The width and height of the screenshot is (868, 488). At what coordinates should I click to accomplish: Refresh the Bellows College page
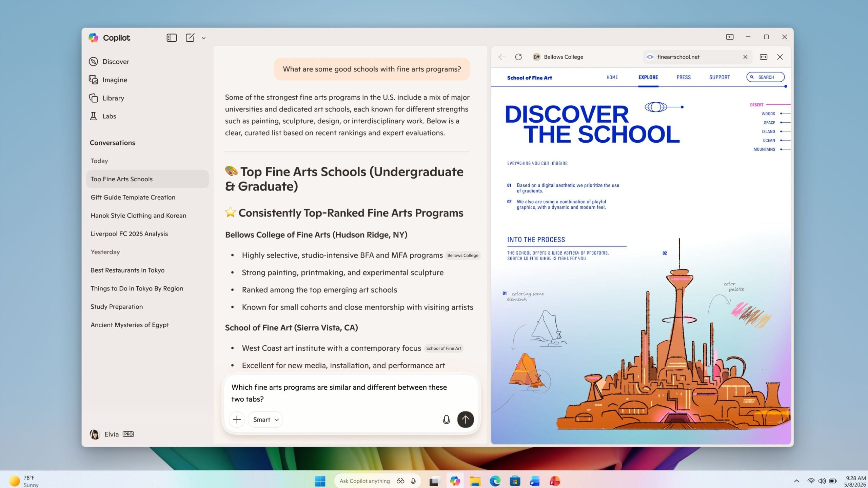tap(518, 57)
